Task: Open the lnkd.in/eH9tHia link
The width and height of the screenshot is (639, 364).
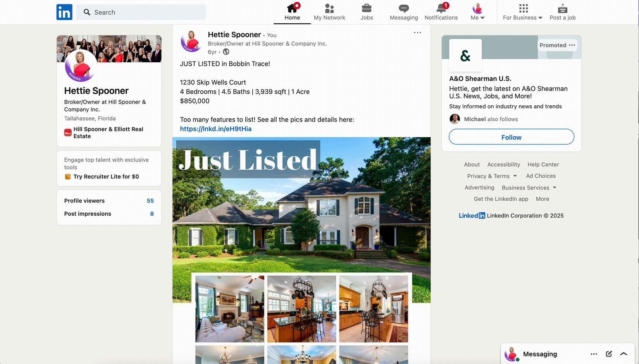Action: point(216,129)
